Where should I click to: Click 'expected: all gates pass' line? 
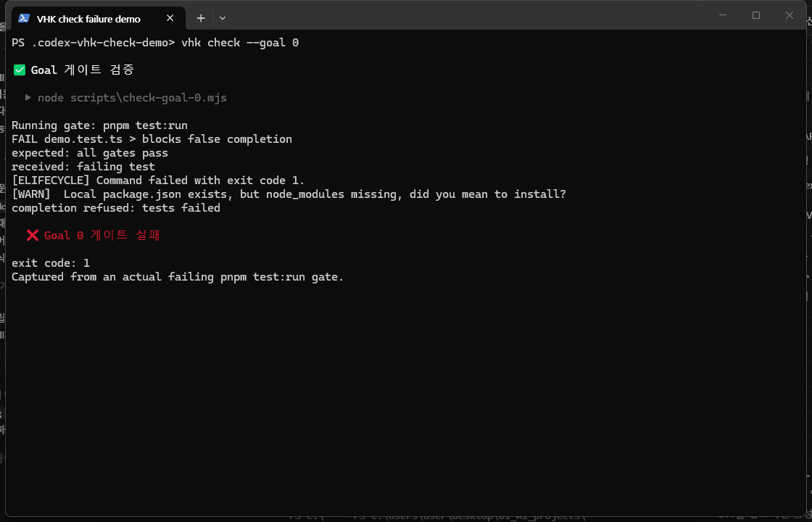tap(90, 153)
